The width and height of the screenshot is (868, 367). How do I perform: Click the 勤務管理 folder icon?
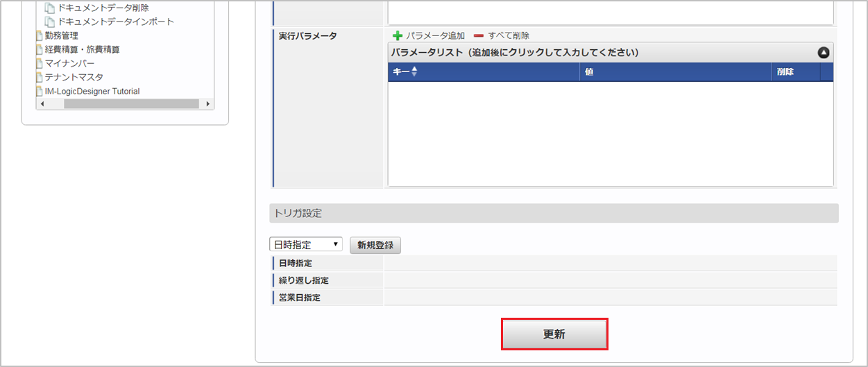(40, 35)
